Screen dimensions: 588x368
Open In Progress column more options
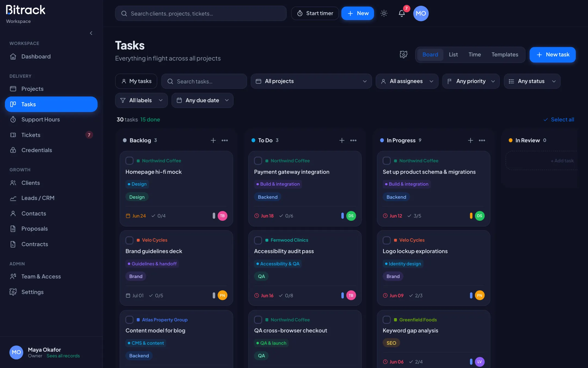click(x=482, y=140)
